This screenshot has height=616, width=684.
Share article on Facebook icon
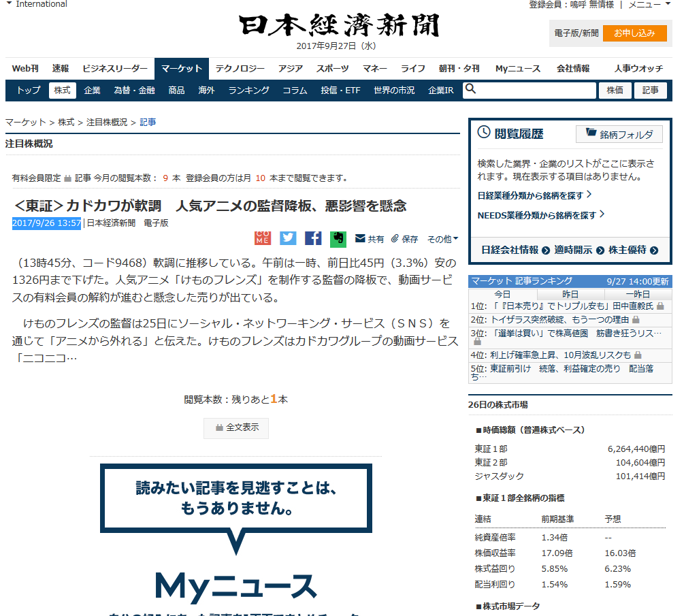(x=313, y=238)
